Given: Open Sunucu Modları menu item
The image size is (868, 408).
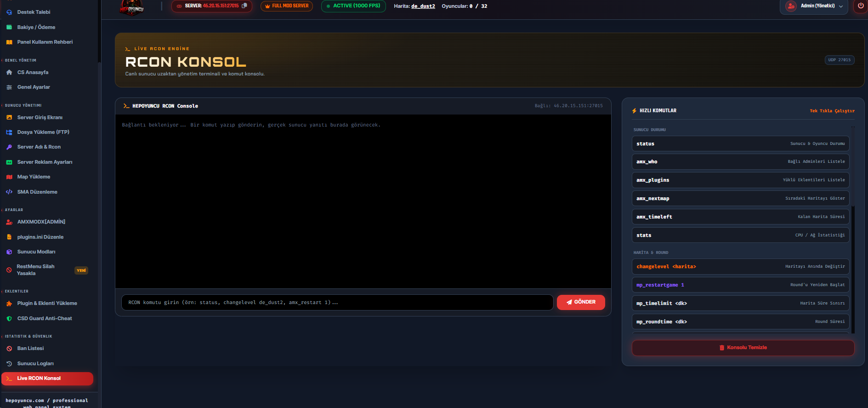Looking at the screenshot, I should (x=47, y=252).
